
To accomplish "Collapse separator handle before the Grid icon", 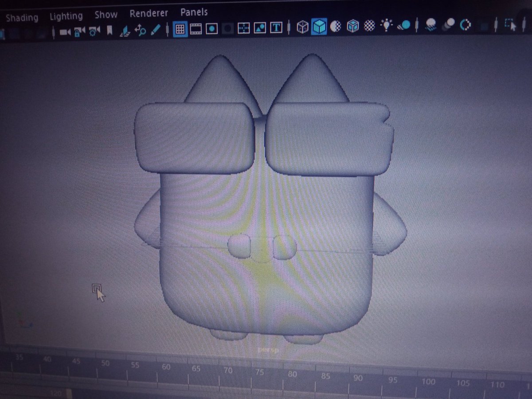I will pyautogui.click(x=167, y=30).
